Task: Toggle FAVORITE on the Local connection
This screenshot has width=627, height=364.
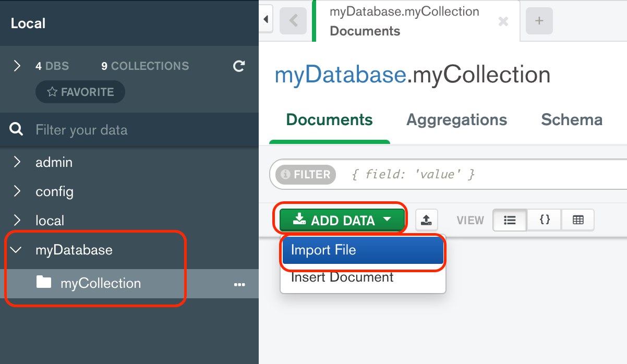Action: (80, 92)
